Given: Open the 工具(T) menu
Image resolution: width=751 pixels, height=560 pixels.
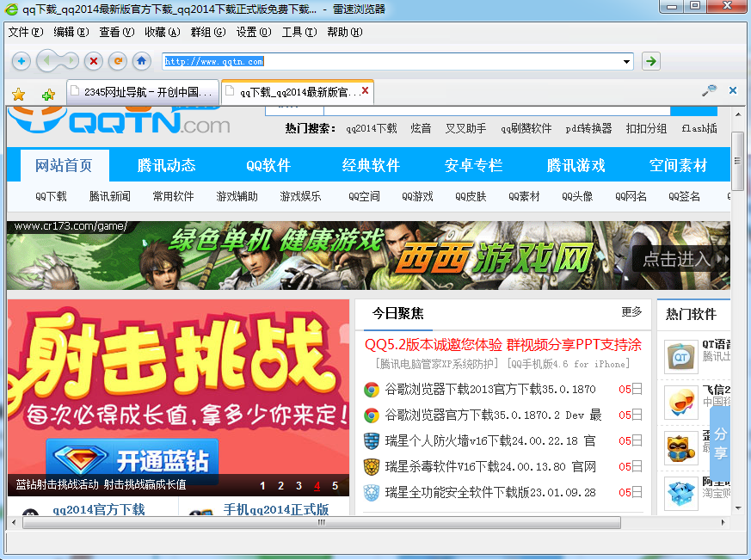Looking at the screenshot, I should 299,32.
